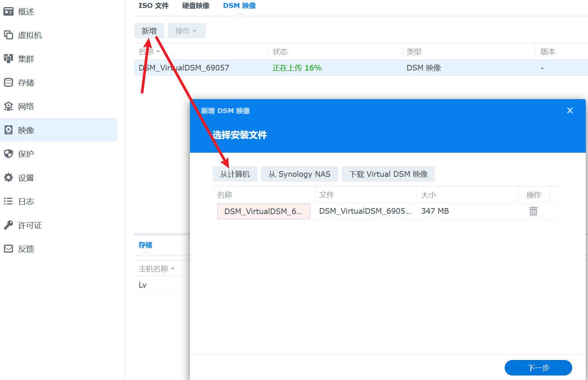Click the Protection (保护) shield icon
The image size is (588, 380).
(8, 154)
